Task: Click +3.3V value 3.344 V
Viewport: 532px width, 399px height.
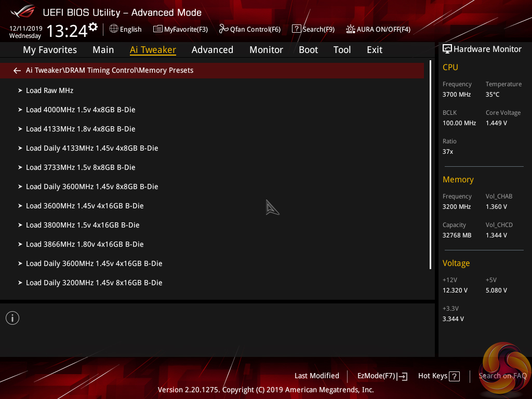Action: 453,319
